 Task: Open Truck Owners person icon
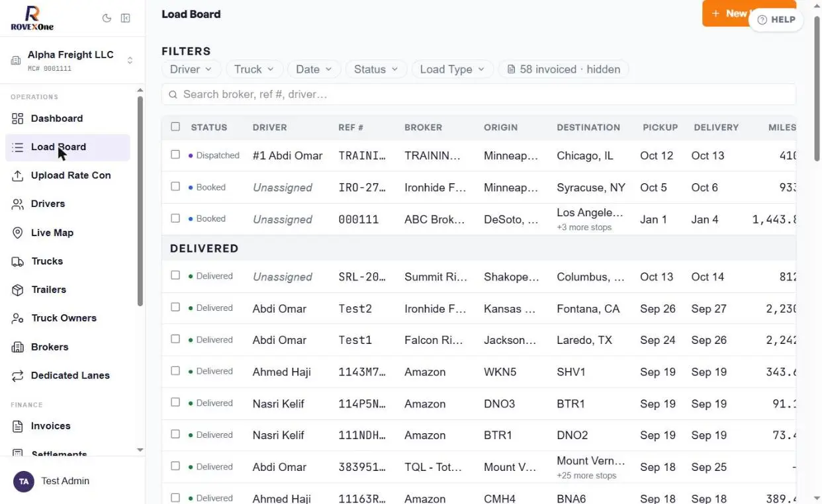18,318
